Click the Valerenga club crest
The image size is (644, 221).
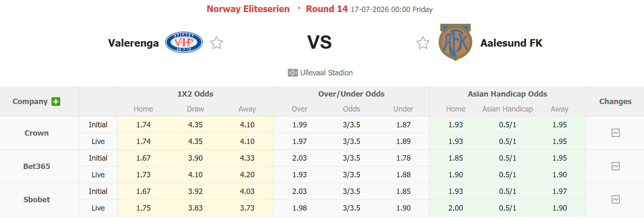[x=184, y=42]
